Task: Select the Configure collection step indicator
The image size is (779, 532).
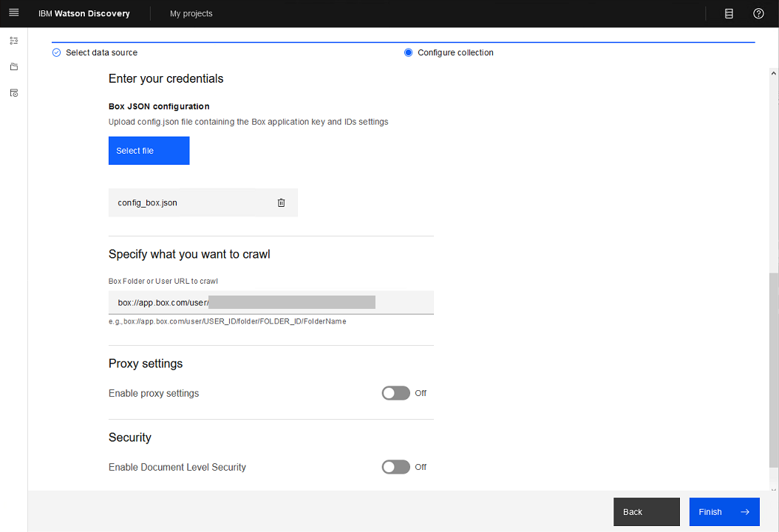Action: [x=409, y=52]
